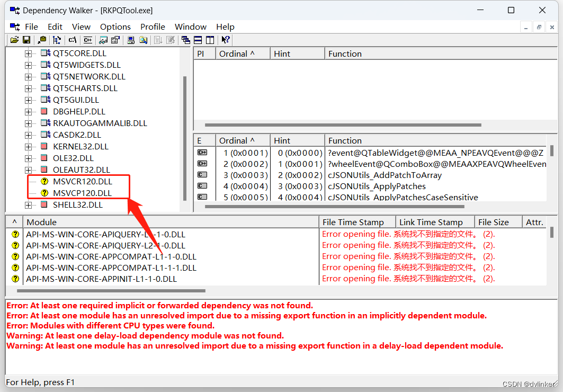Screen dimensions: 563x392
Task: Click the Save floppy disk icon
Action: point(26,40)
